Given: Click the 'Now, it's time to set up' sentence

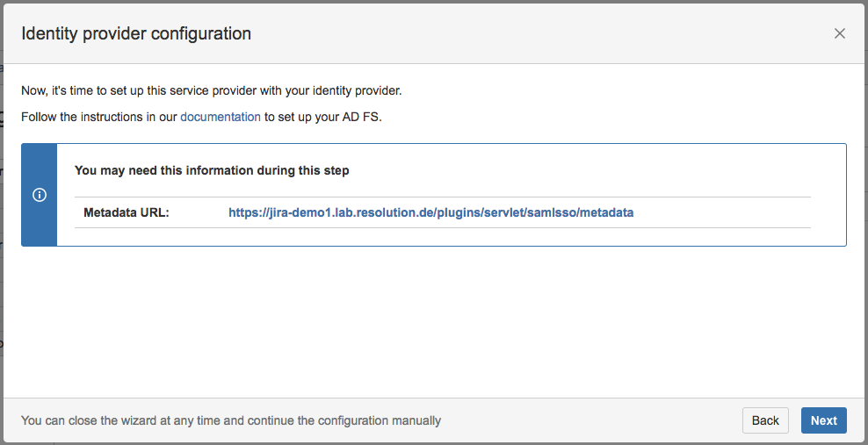Looking at the screenshot, I should (x=212, y=90).
